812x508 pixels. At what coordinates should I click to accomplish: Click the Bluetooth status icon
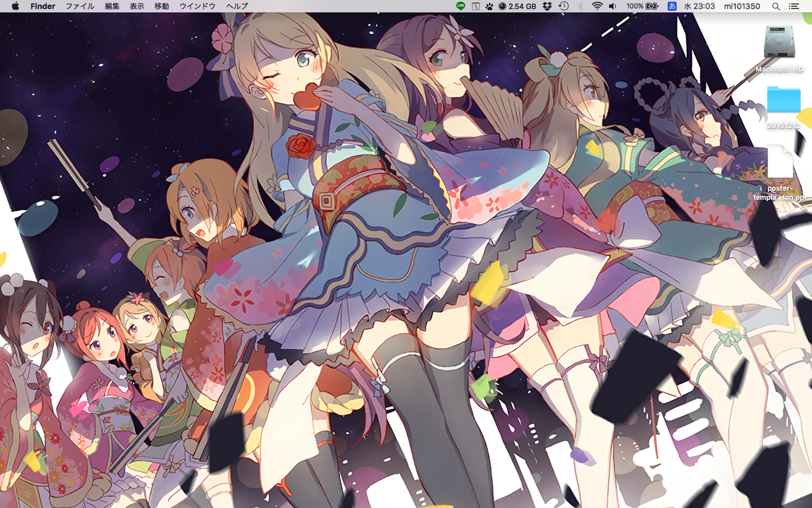580,6
